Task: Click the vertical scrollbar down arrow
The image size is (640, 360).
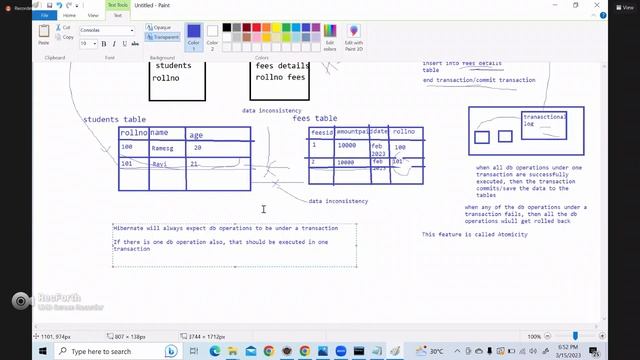Action: click(x=604, y=319)
